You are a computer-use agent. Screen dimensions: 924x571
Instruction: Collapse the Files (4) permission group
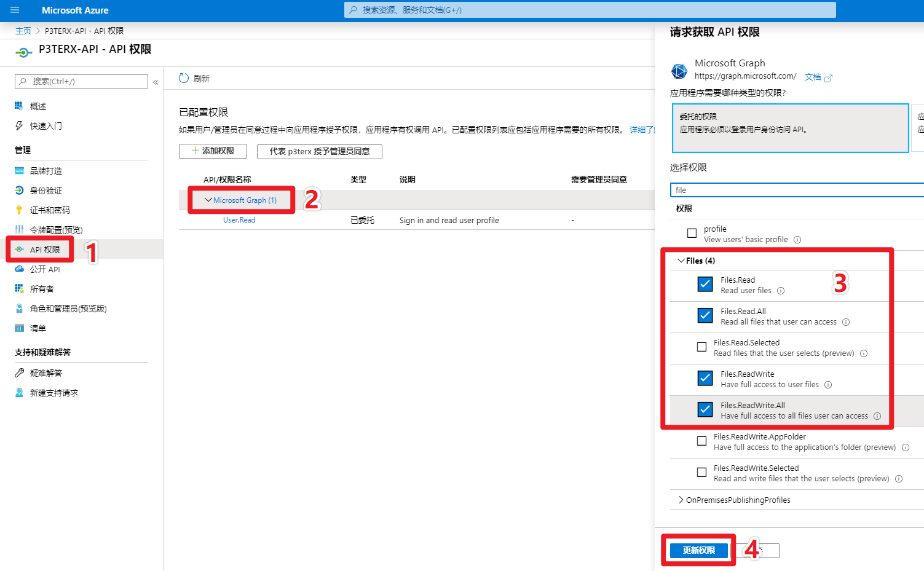[681, 261]
